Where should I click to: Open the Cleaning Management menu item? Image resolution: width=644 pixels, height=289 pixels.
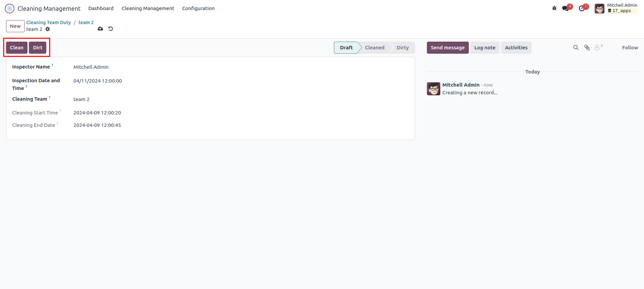[148, 8]
